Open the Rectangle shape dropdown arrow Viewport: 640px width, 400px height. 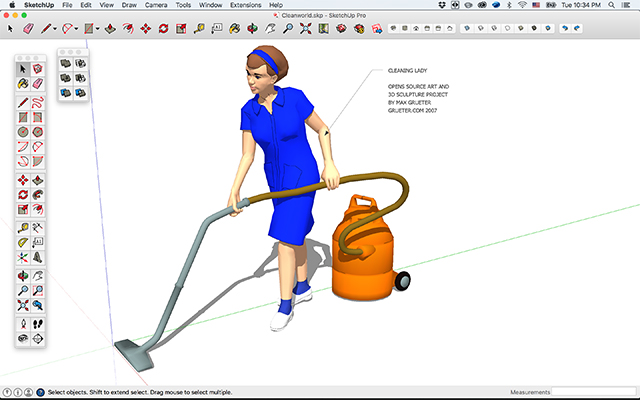[98, 29]
